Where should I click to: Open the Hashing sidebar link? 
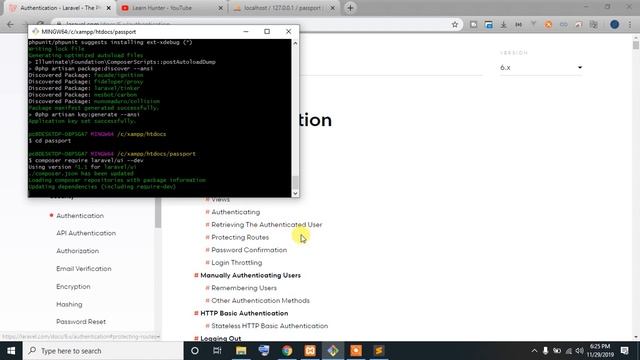click(x=69, y=304)
